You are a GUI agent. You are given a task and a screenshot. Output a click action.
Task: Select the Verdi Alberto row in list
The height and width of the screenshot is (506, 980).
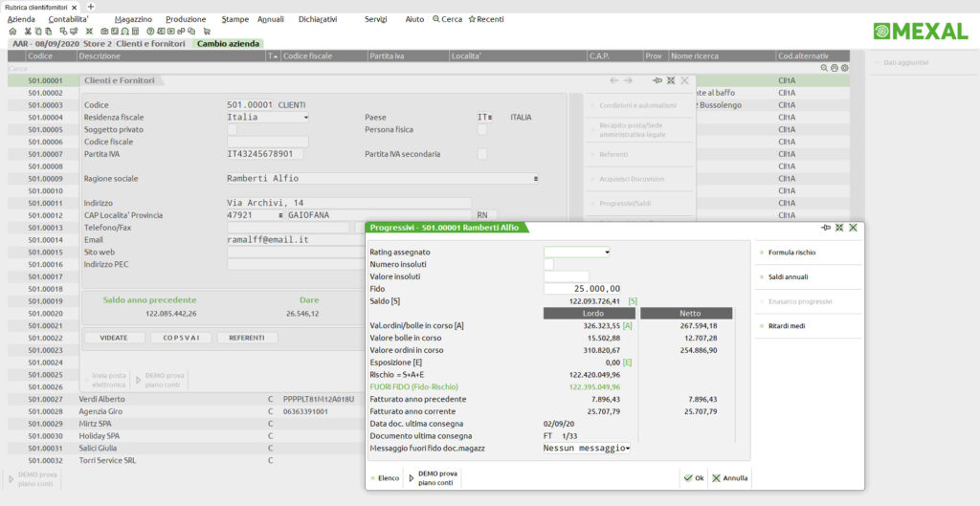[x=187, y=399]
